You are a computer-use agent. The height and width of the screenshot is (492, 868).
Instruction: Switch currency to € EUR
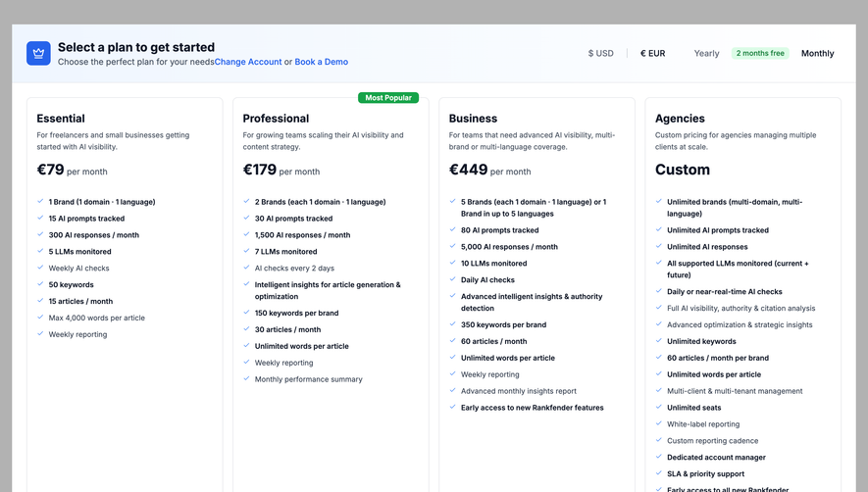[x=652, y=53]
